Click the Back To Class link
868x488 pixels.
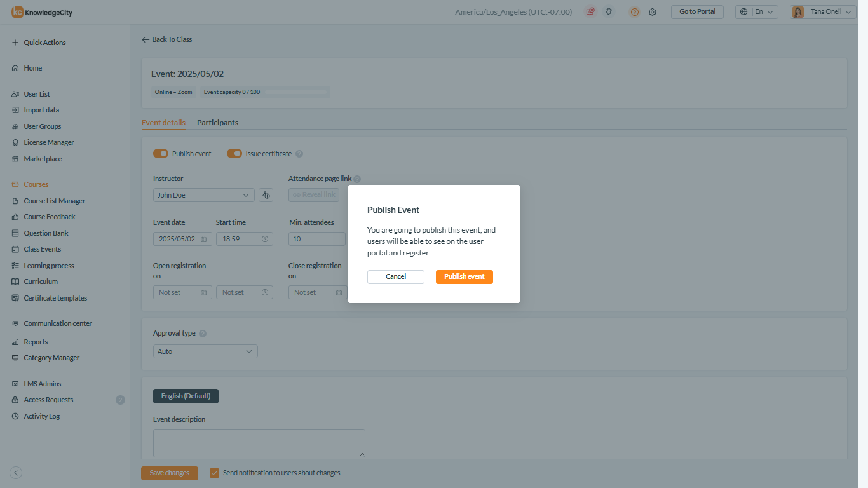[x=167, y=39]
